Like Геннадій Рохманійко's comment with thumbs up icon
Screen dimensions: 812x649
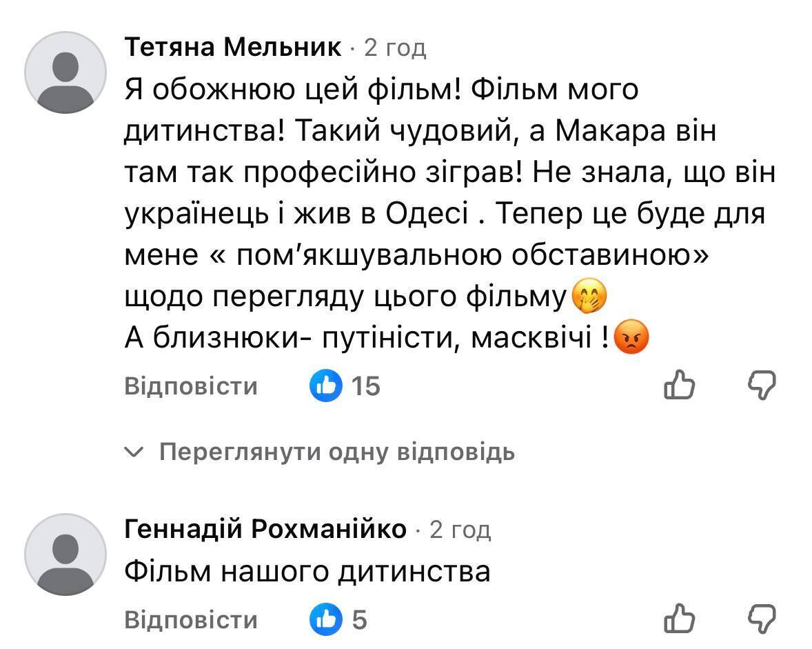pyautogui.click(x=679, y=619)
